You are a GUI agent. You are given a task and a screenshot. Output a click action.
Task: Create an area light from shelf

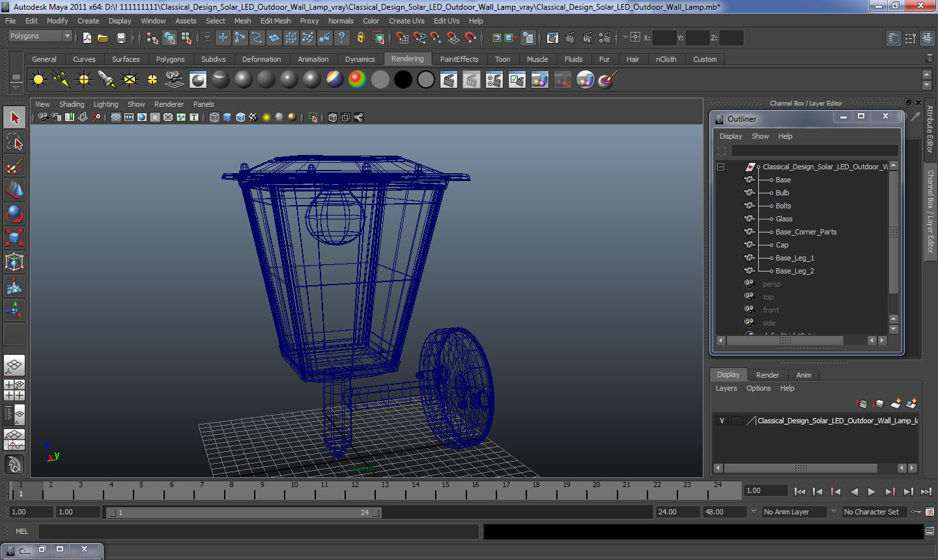point(130,80)
